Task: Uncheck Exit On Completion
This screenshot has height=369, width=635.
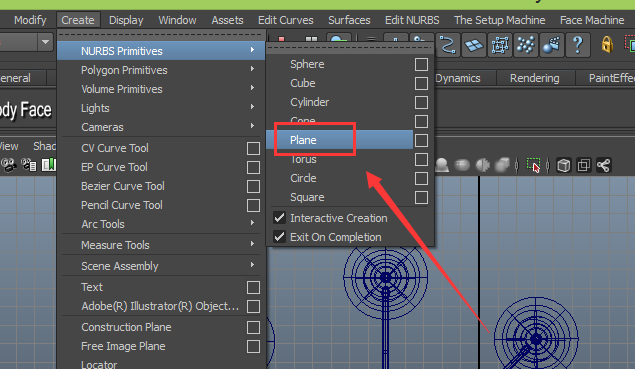Action: click(x=279, y=237)
